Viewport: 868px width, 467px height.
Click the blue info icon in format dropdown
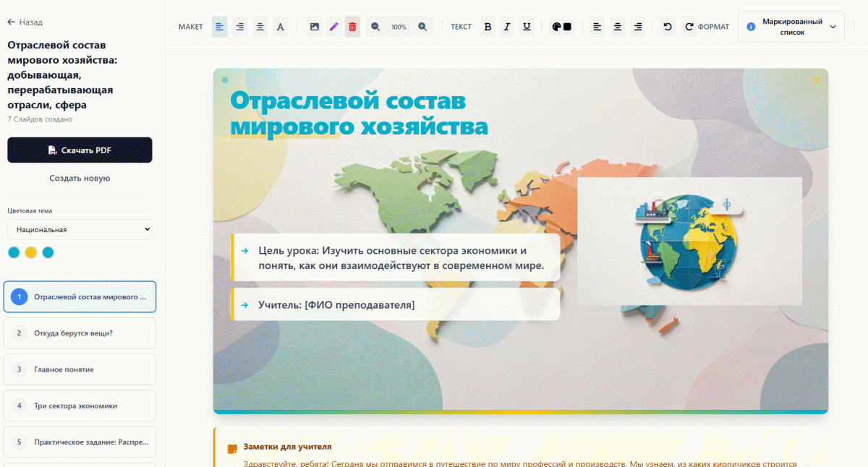(751, 27)
